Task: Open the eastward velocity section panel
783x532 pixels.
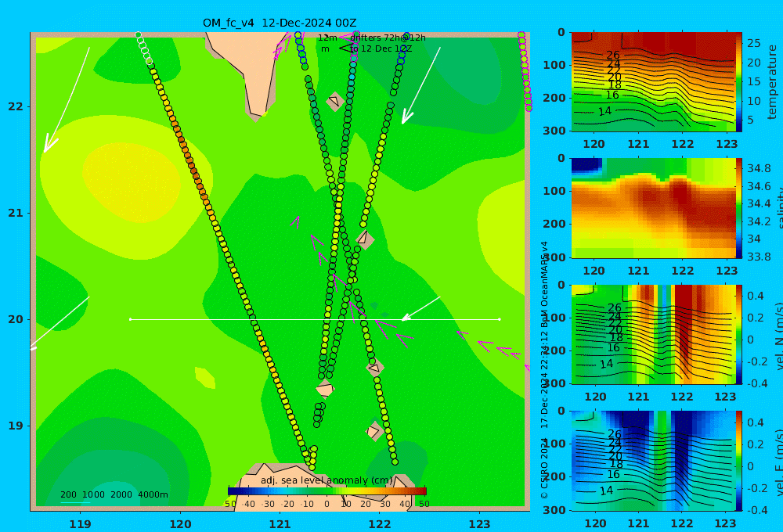Action: click(653, 461)
